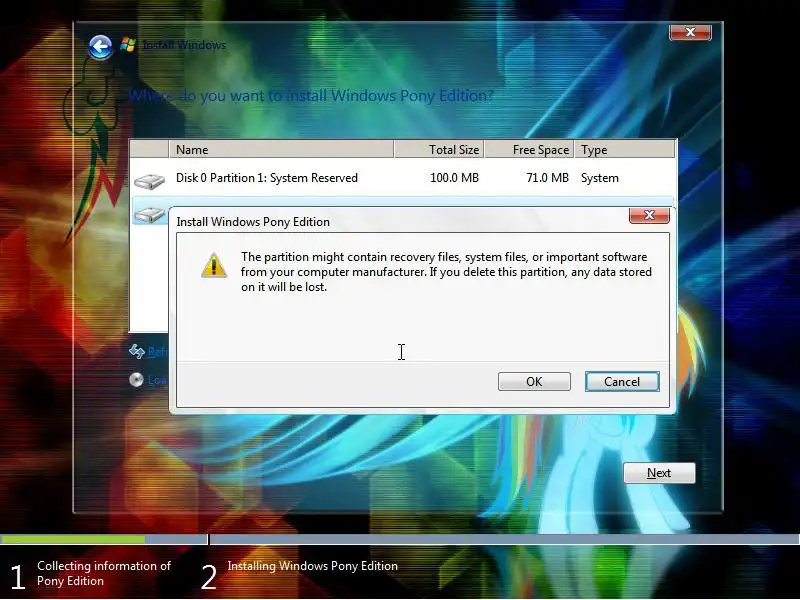Click the partially hidden Refresh link

click(158, 352)
